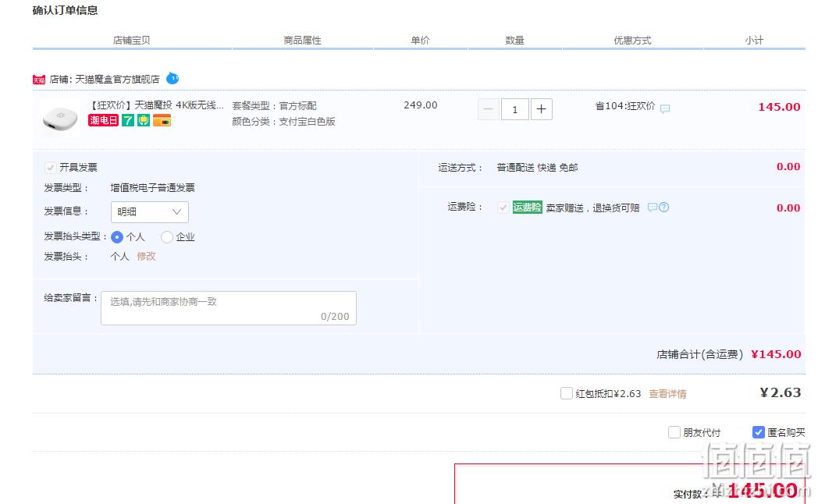
Task: Click the green-yellow service badge icon
Action: (x=144, y=120)
